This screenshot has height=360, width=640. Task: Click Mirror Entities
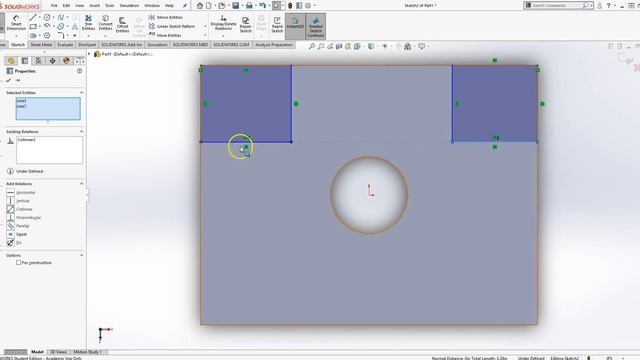tap(166, 18)
